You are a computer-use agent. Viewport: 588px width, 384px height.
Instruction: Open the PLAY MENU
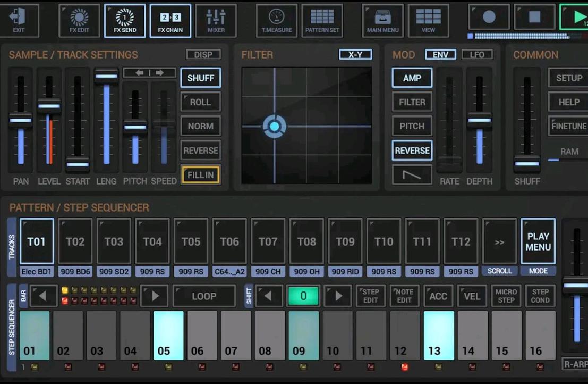[x=538, y=241]
